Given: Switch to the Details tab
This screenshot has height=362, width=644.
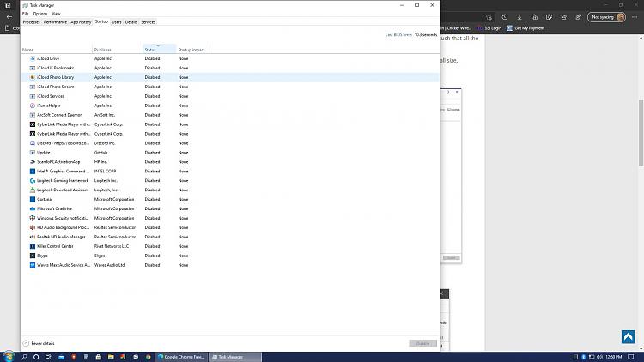Looking at the screenshot, I should click(x=131, y=22).
